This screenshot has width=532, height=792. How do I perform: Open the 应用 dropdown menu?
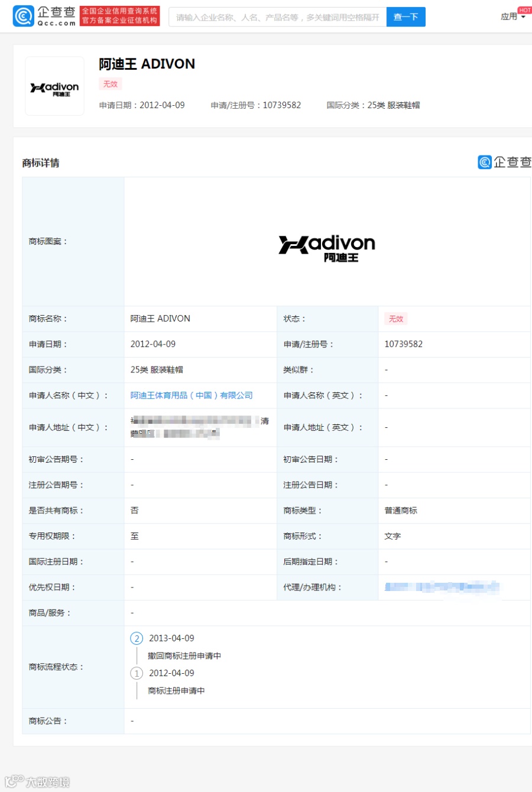pos(512,17)
